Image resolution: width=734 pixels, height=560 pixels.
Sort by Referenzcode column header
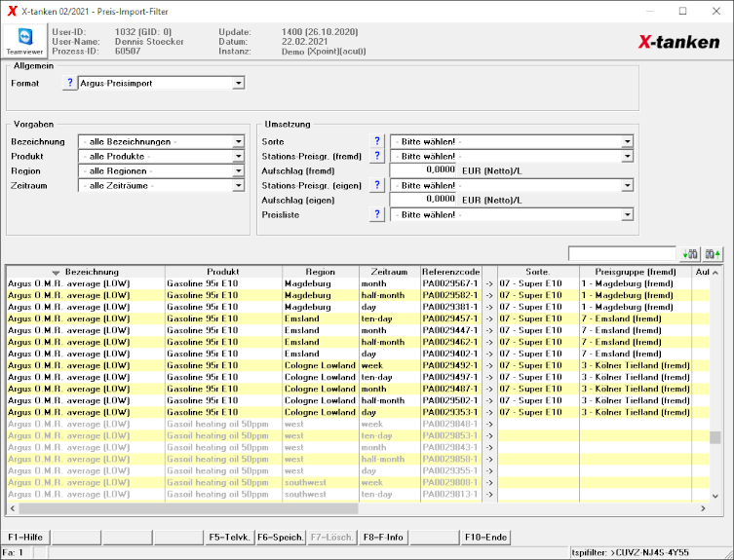tap(451, 272)
